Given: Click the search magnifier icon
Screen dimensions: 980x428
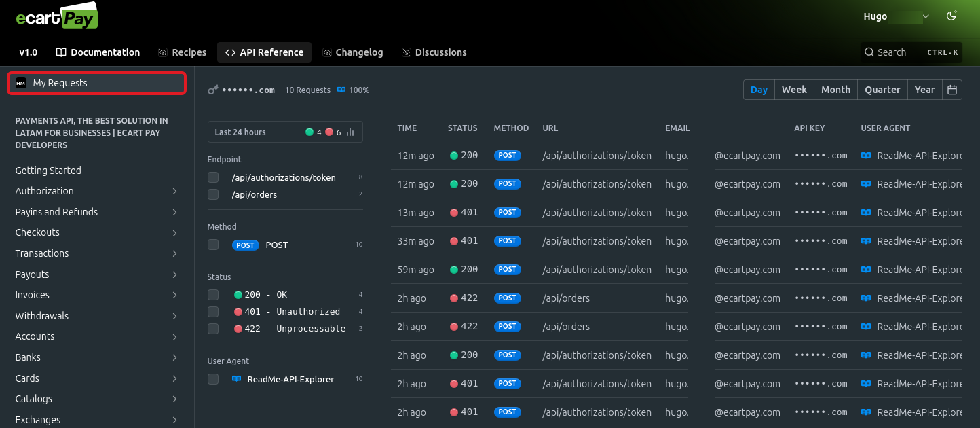Looking at the screenshot, I should tap(869, 52).
